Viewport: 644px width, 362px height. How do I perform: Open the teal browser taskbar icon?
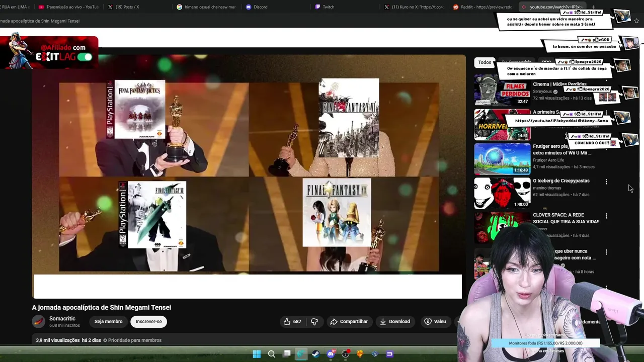click(301, 354)
